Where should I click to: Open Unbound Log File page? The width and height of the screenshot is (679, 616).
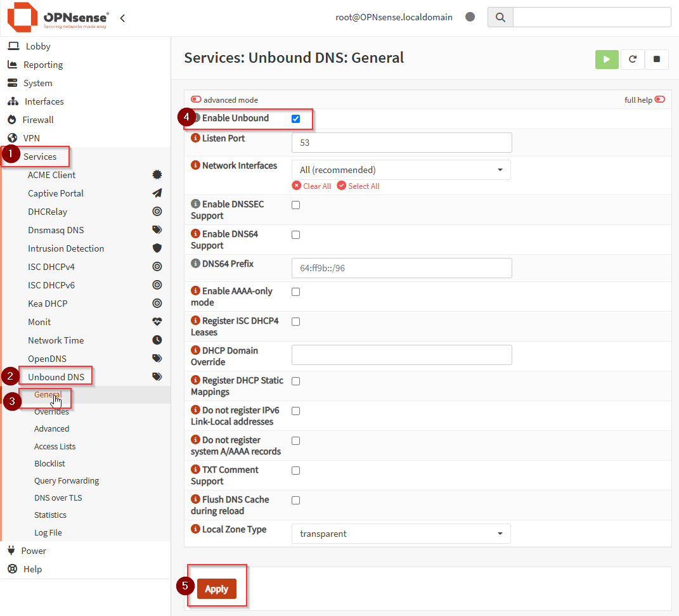click(48, 532)
